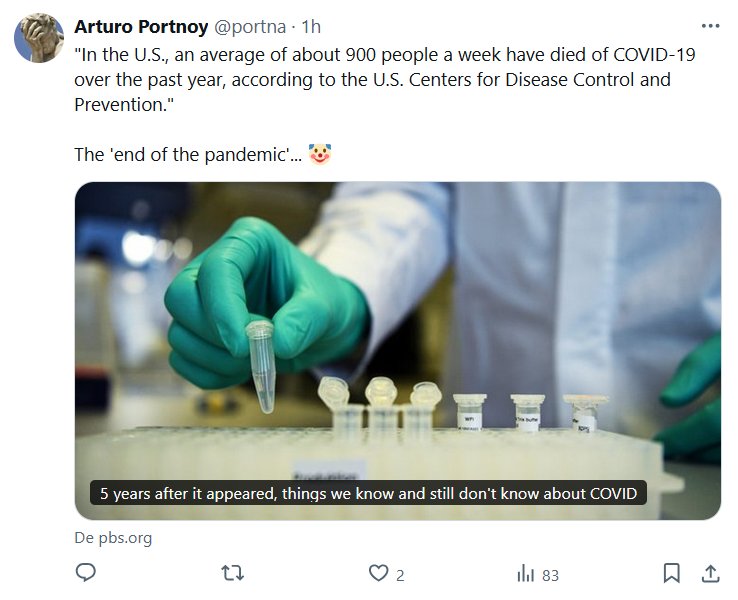Viewport: 738px width, 600px height.
Task: Reply to Arturo Portnoy's post
Action: [86, 574]
